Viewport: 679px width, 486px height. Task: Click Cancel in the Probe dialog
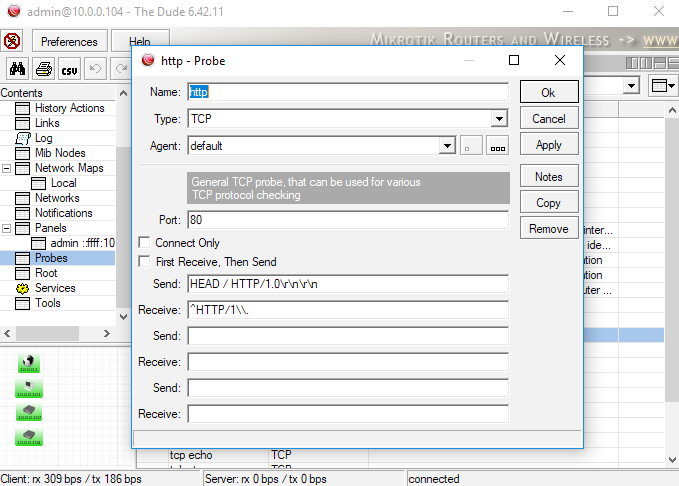click(549, 119)
